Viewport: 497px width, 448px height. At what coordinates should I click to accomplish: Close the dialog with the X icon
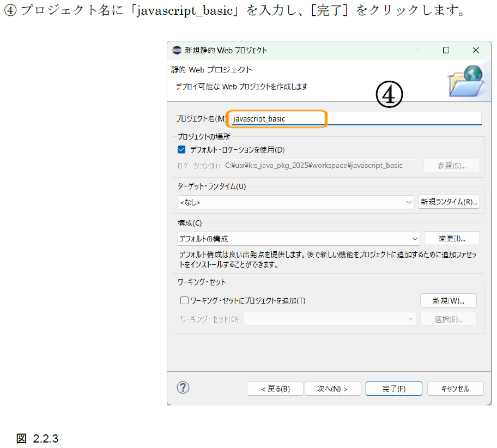tap(475, 50)
